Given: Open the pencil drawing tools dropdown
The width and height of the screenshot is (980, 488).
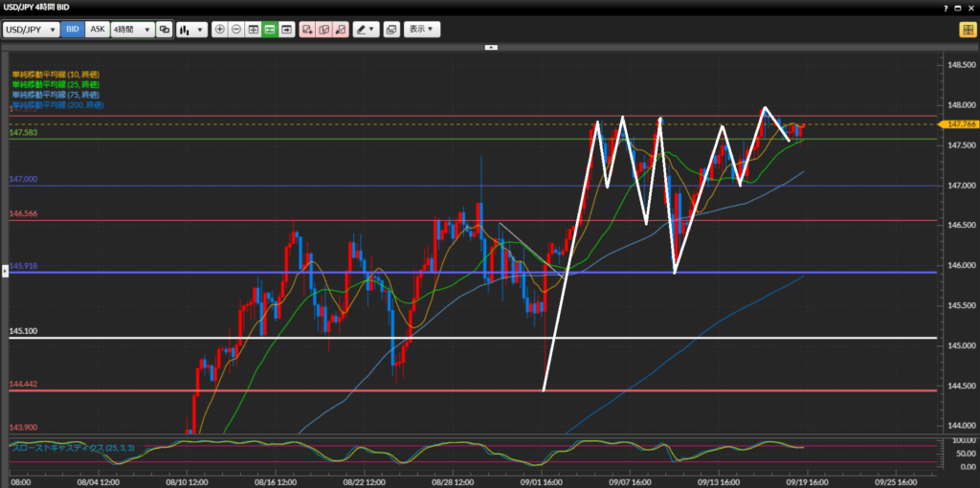Looking at the screenshot, I should (366, 30).
